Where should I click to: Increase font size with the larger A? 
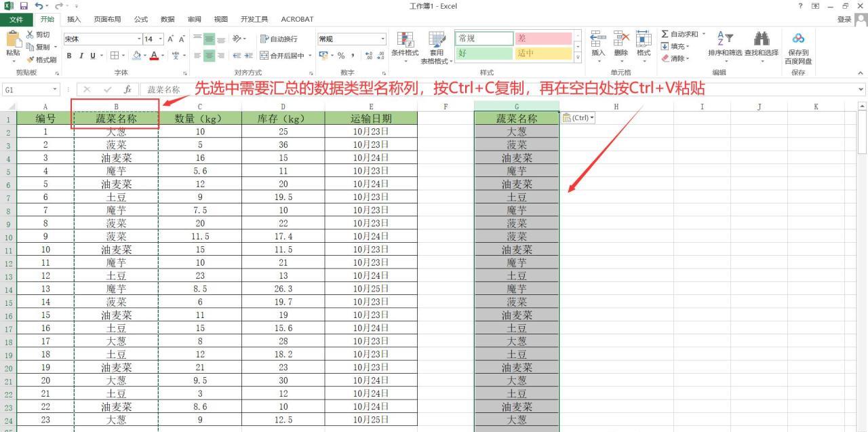pyautogui.click(x=171, y=39)
